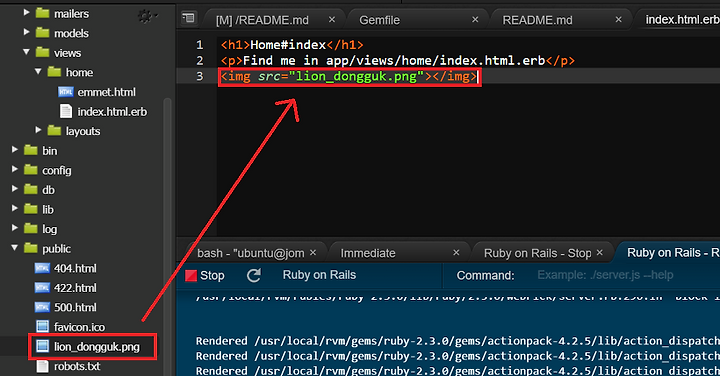Image resolution: width=720 pixels, height=376 pixels.
Task: Click the Stop button label
Action: tap(212, 275)
